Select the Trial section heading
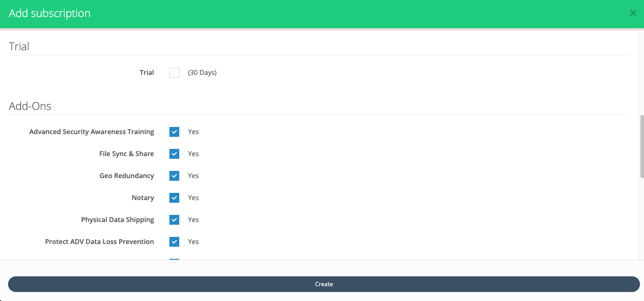 18,46
